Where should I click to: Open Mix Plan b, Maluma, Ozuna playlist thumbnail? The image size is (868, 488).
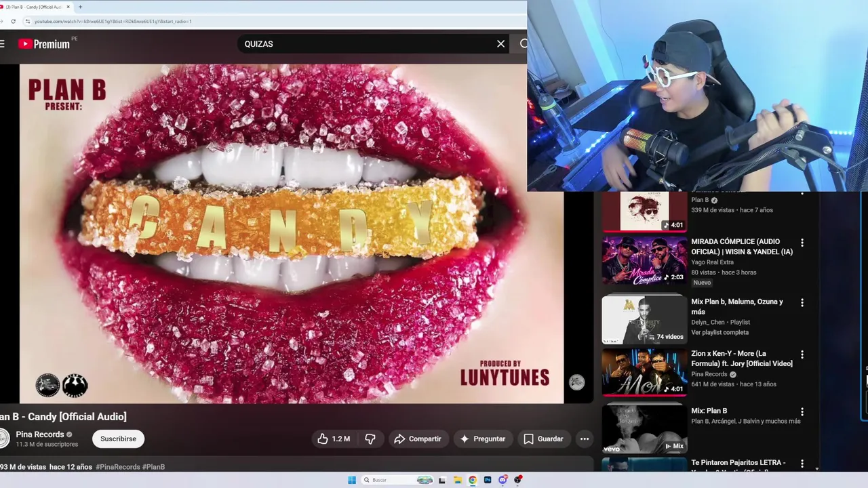644,319
